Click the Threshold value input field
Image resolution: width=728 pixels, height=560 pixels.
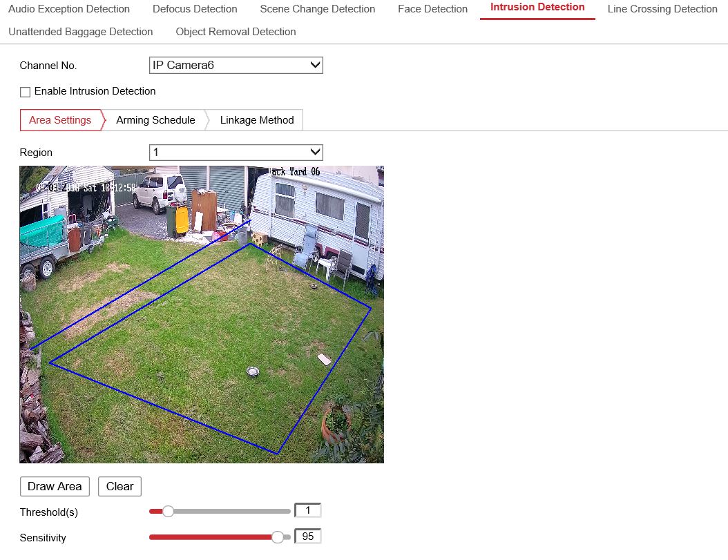coord(308,511)
